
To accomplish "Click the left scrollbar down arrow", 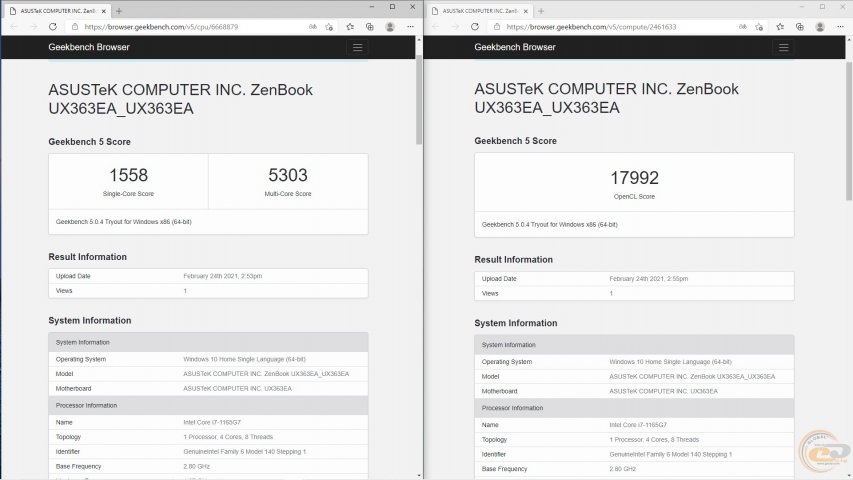I will click(419, 475).
